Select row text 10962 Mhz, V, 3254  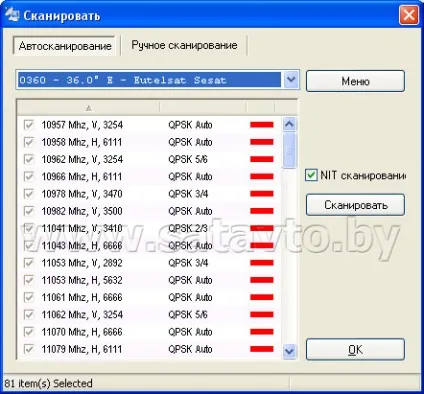click(82, 159)
